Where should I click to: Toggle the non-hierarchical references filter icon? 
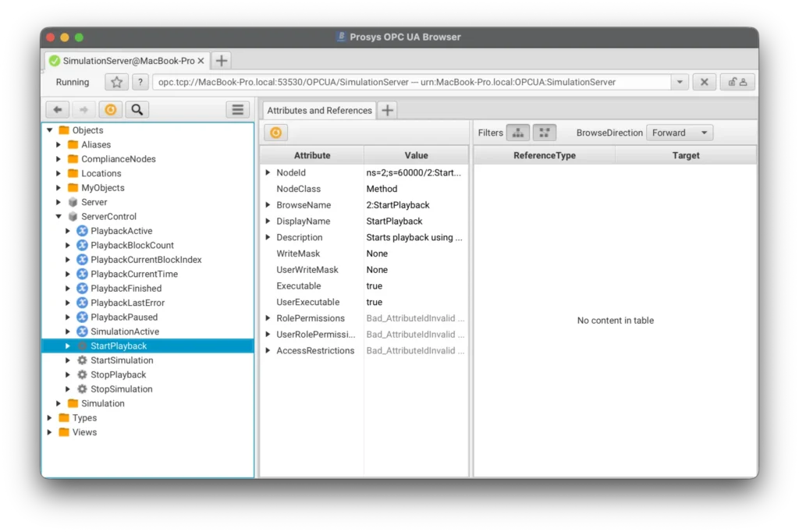point(544,133)
